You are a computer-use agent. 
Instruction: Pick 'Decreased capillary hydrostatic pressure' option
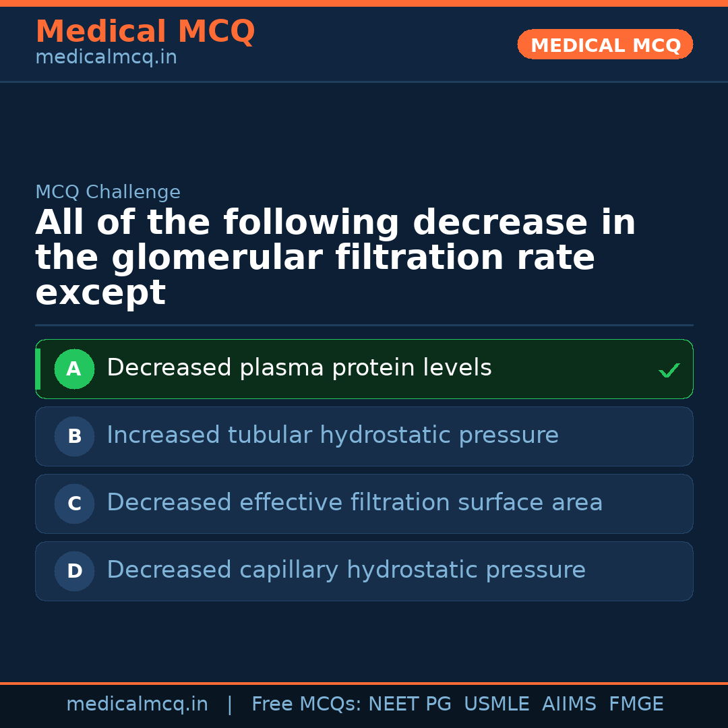[x=346, y=570]
